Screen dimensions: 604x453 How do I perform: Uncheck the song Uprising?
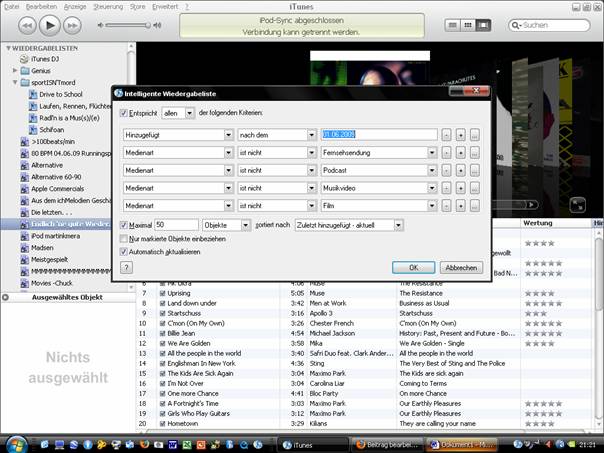163,294
